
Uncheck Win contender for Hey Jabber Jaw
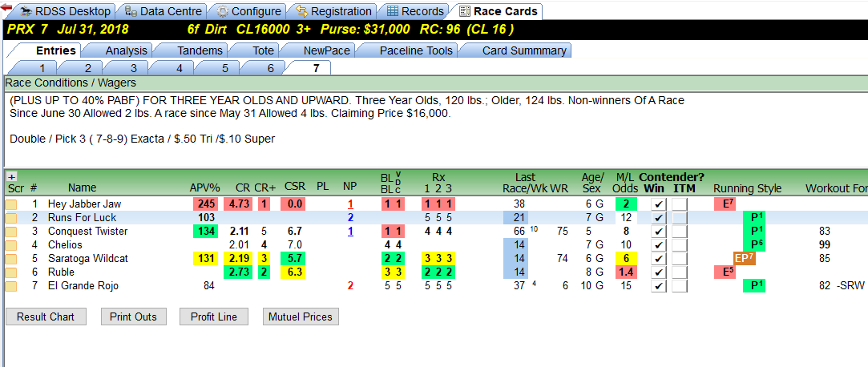coord(658,204)
